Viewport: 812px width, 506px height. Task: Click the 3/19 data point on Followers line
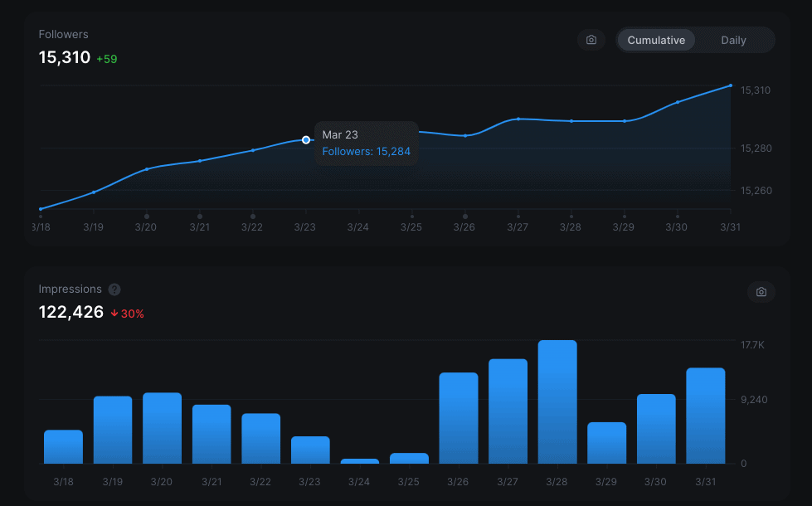94,192
